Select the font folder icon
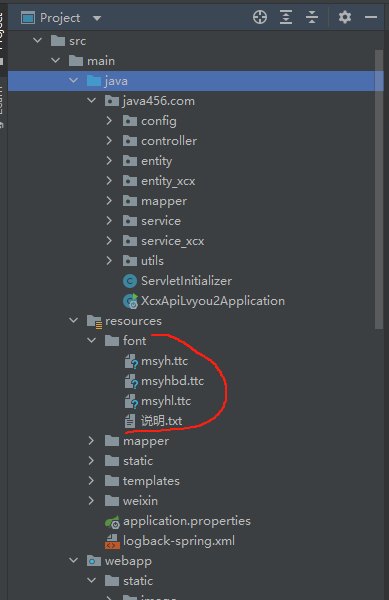Image resolution: width=389 pixels, height=600 pixels. point(112,341)
